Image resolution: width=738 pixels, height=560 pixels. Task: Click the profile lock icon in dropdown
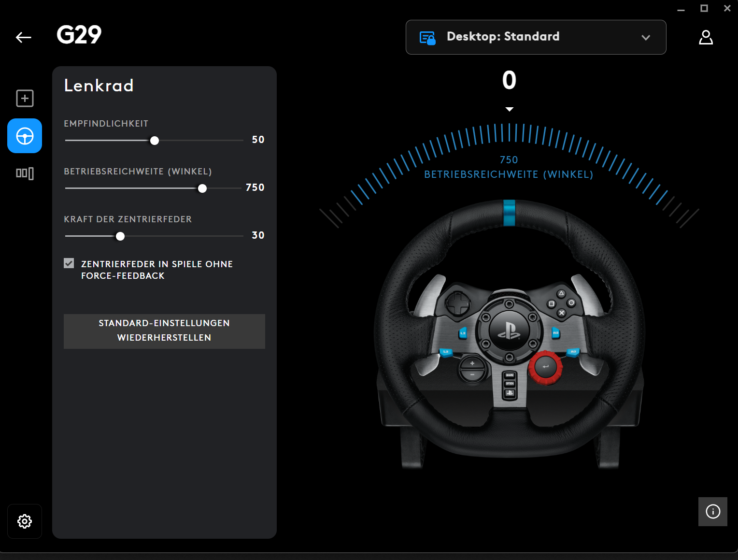point(427,38)
